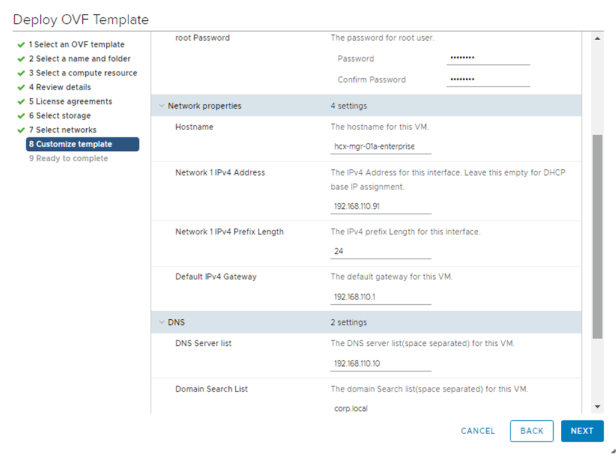This screenshot has height=454, width=616.
Task: Return to step 7 Select networks
Action: click(x=62, y=130)
